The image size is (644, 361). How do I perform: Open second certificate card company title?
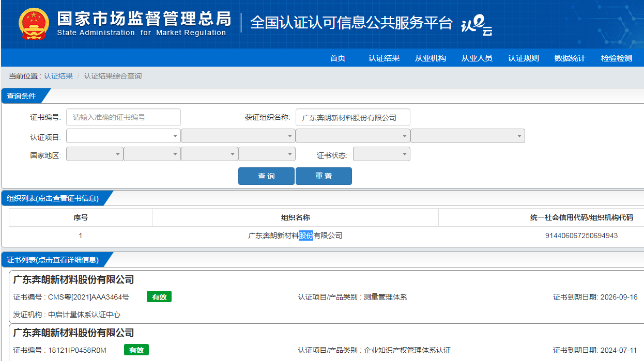tap(73, 333)
